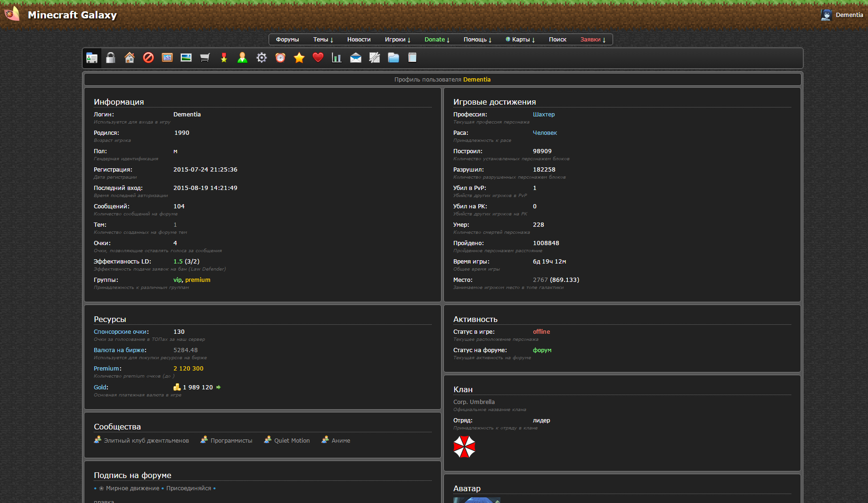Open the profile card icon in toolbar
This screenshot has width=868, height=503.
click(92, 58)
